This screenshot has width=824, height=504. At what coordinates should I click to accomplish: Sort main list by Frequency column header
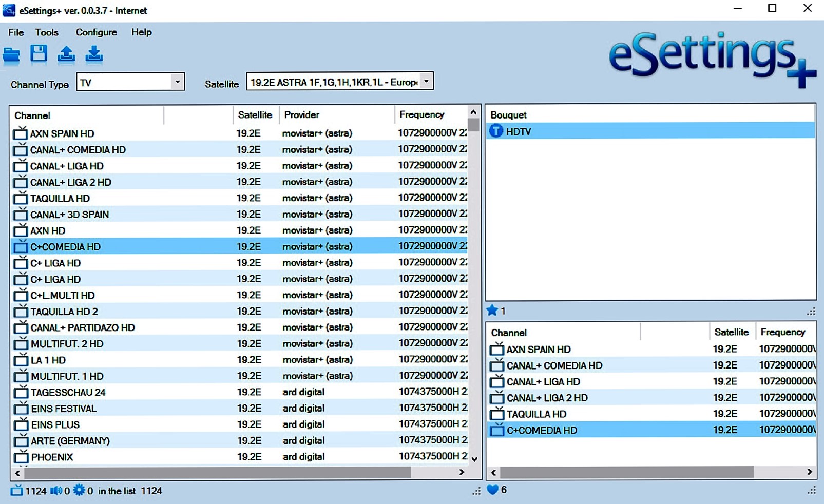[x=431, y=115]
